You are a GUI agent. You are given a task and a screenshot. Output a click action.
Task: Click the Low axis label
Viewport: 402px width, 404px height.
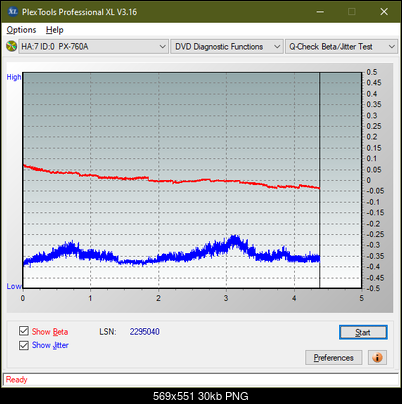(x=14, y=286)
